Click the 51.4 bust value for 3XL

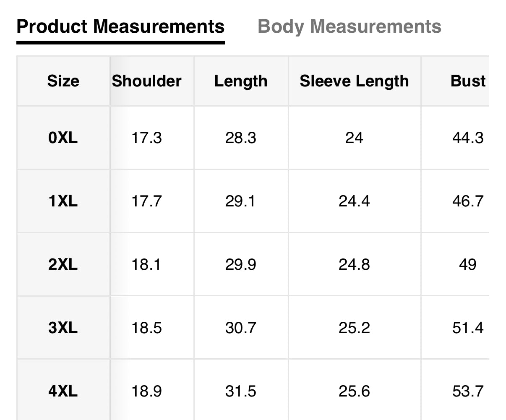point(468,328)
